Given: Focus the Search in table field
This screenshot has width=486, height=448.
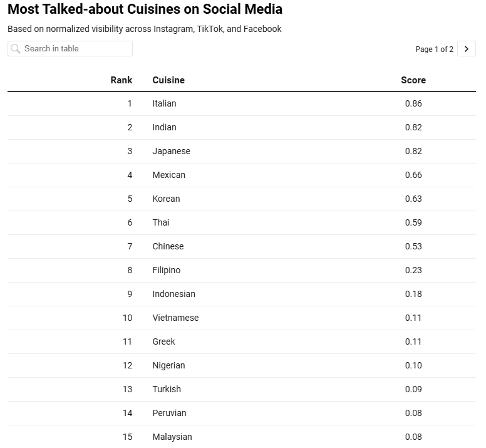Looking at the screenshot, I should 70,49.
